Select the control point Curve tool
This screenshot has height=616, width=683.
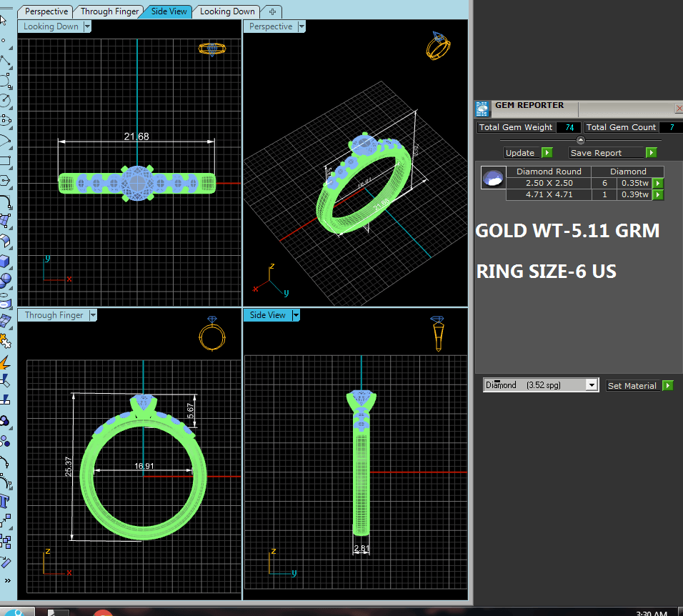5,81
